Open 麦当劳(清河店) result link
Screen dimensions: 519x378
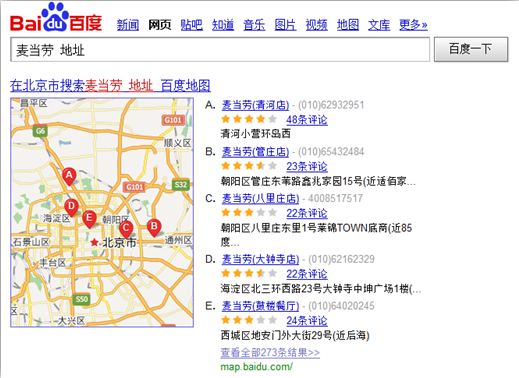tap(255, 105)
